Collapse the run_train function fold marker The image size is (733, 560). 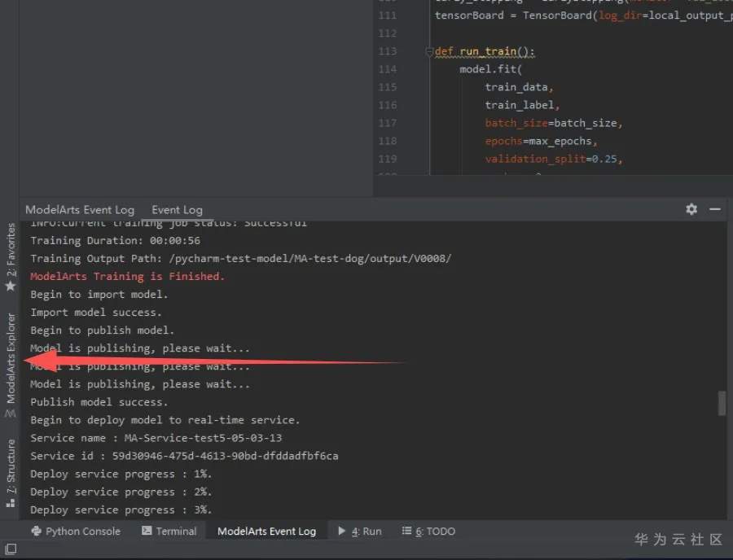point(429,51)
